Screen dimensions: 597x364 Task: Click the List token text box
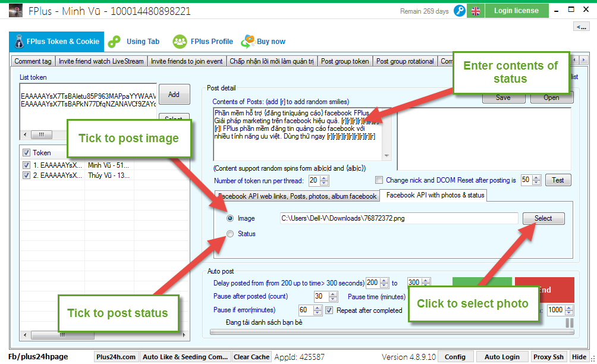(x=88, y=107)
